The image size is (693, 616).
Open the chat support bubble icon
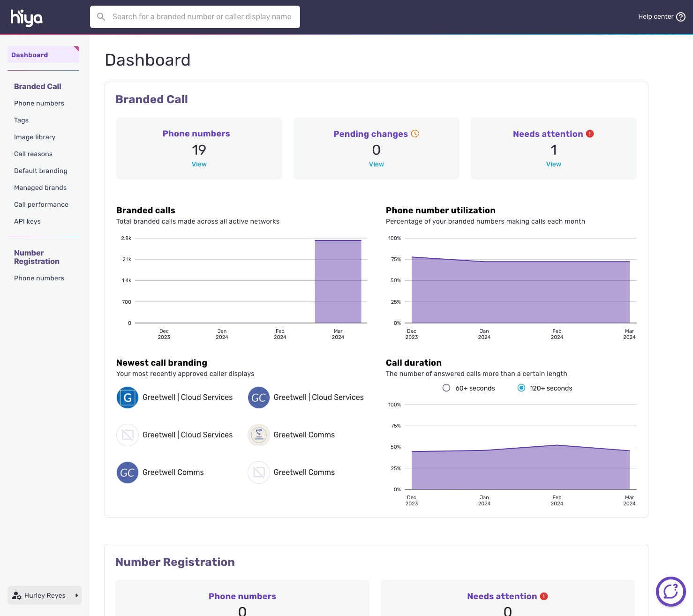click(670, 592)
